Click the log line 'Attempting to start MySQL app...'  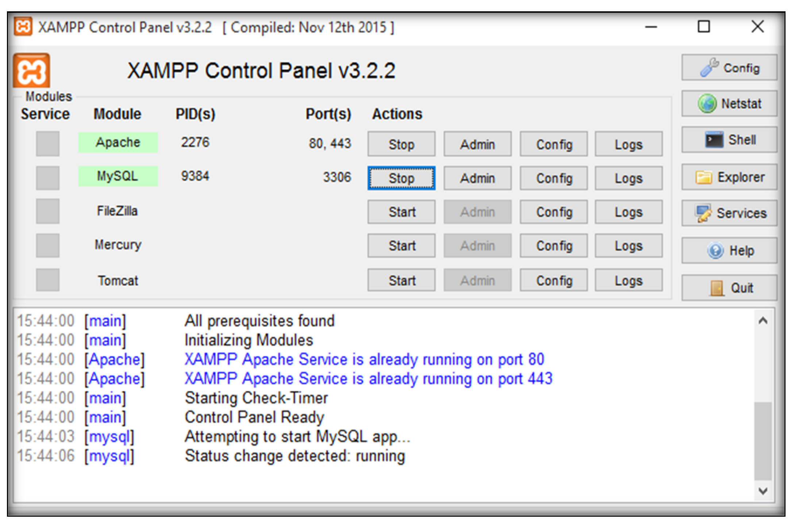coord(297,436)
